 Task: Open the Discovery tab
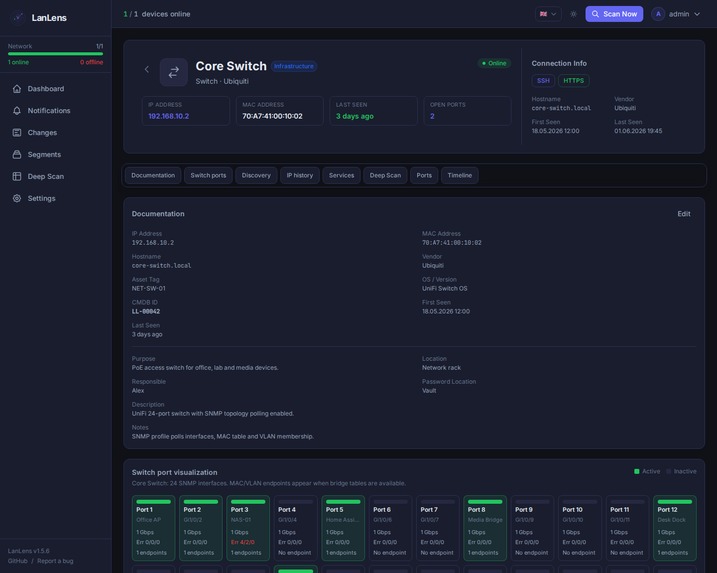(x=256, y=176)
